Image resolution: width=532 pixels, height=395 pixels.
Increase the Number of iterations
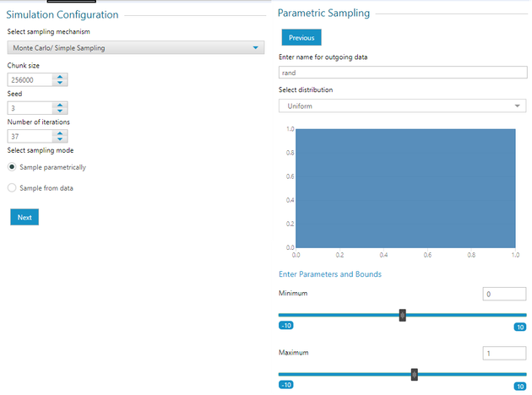(x=60, y=133)
